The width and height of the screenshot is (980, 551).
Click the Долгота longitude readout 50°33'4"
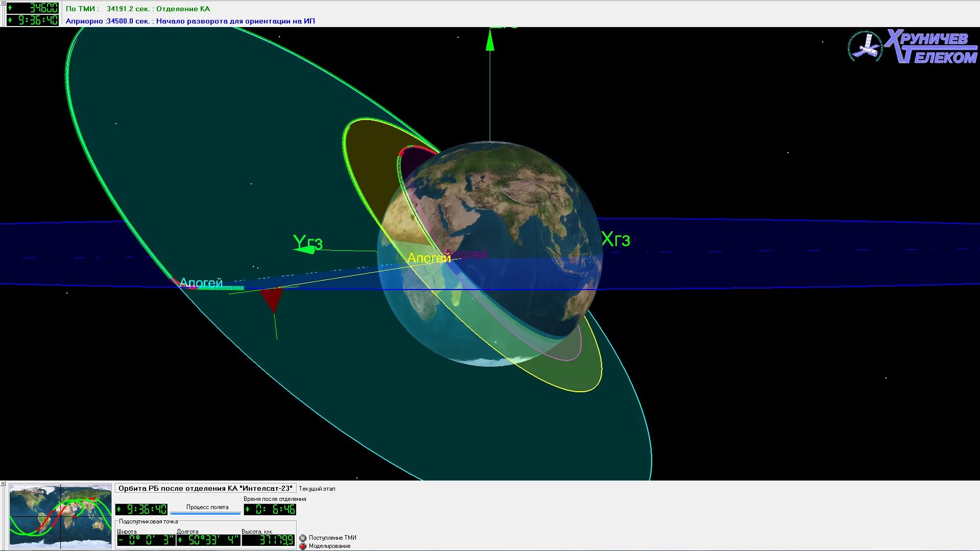(208, 540)
